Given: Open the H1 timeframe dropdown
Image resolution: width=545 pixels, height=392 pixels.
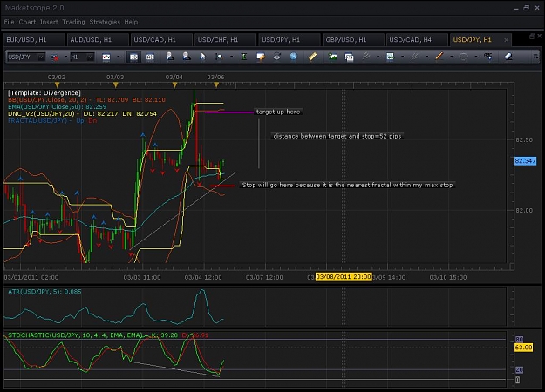Looking at the screenshot, I should [90, 57].
